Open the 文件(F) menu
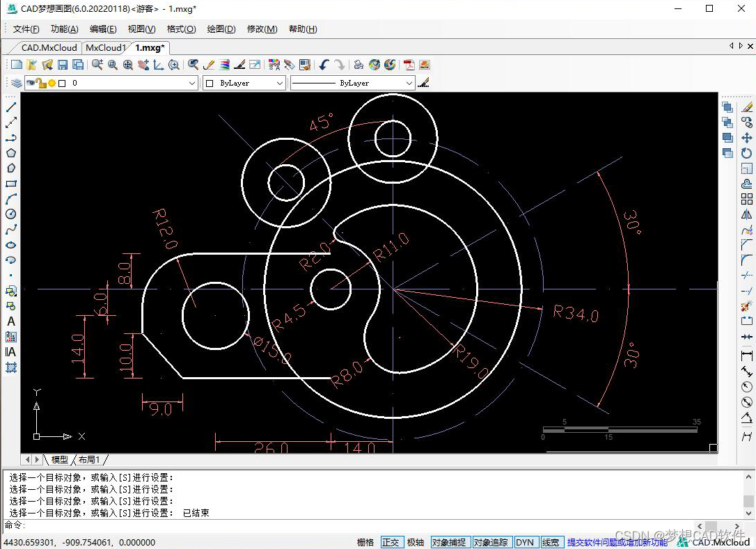Viewport: 756px width, 549px height. point(26,29)
